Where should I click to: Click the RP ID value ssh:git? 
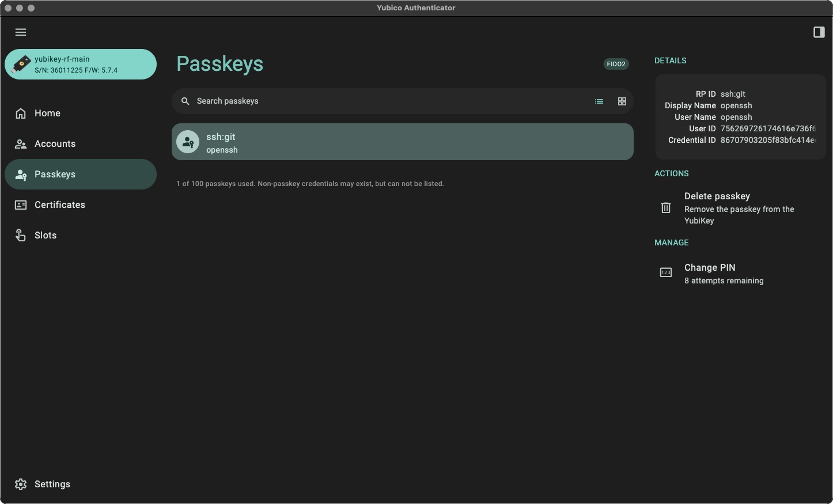(x=733, y=94)
